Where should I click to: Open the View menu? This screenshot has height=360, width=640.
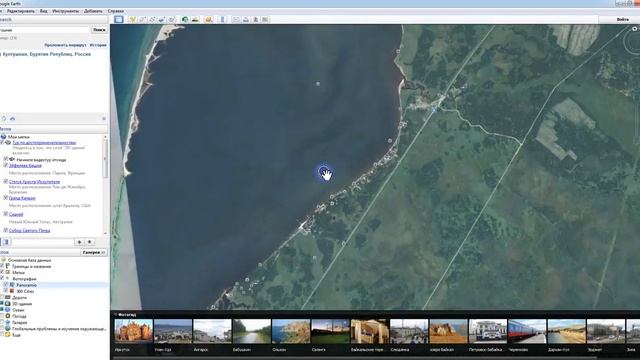43,11
